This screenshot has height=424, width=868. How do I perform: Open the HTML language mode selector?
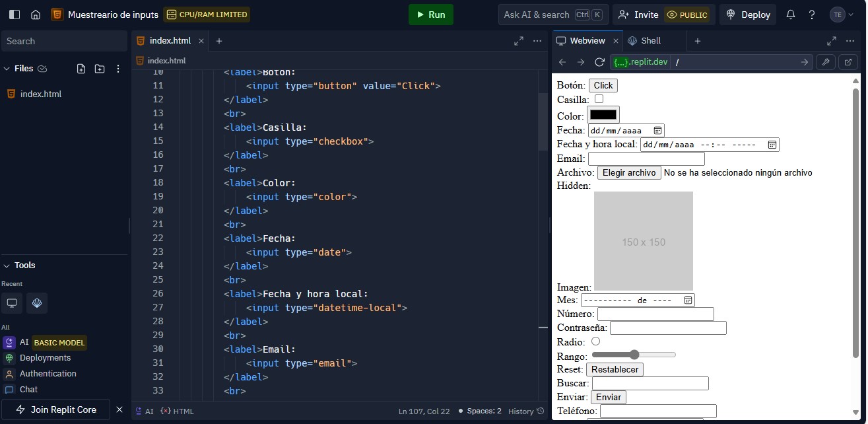[x=178, y=411]
